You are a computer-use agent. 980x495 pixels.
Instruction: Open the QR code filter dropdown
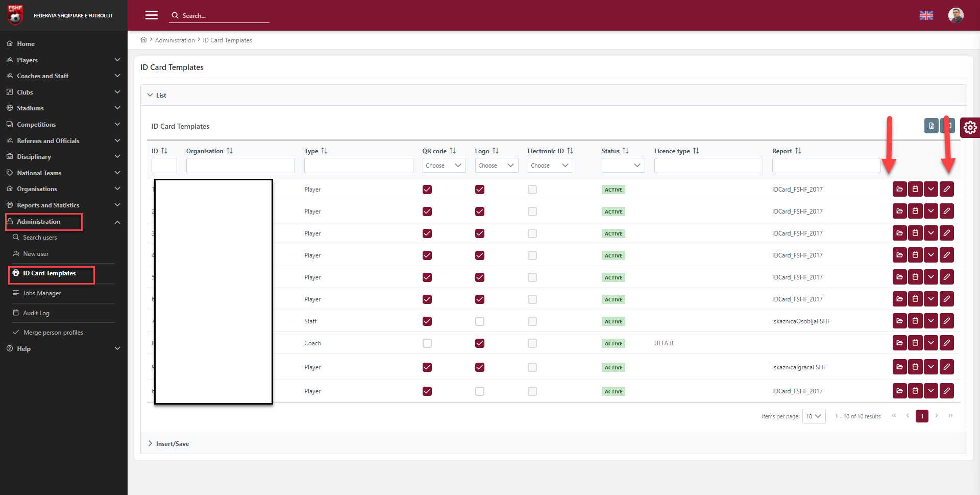(444, 166)
